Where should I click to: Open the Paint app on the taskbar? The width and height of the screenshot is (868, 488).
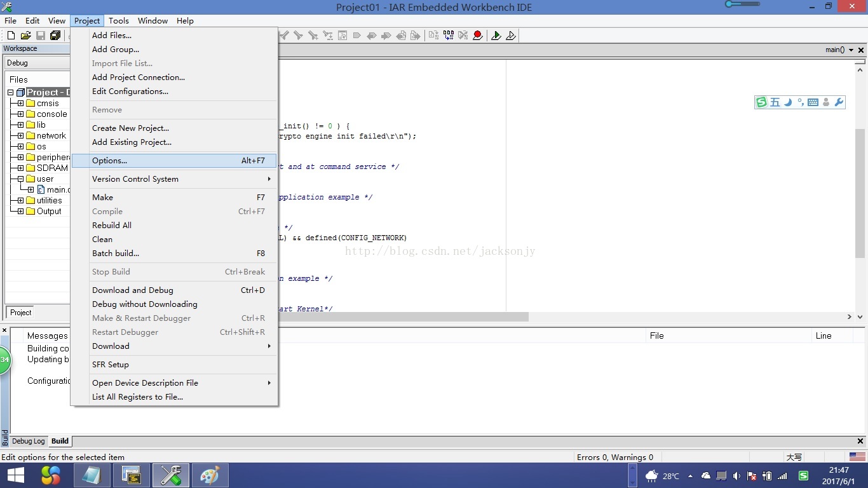tap(210, 475)
